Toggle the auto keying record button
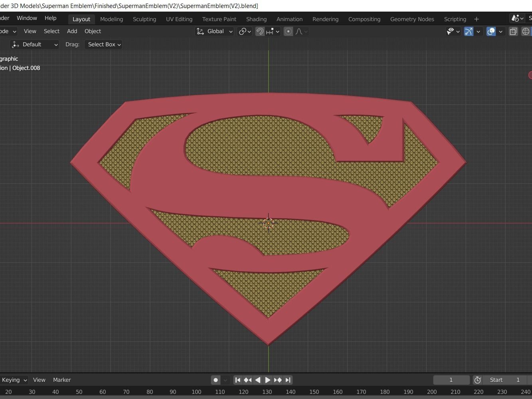The height and width of the screenshot is (399, 532). pyautogui.click(x=216, y=380)
